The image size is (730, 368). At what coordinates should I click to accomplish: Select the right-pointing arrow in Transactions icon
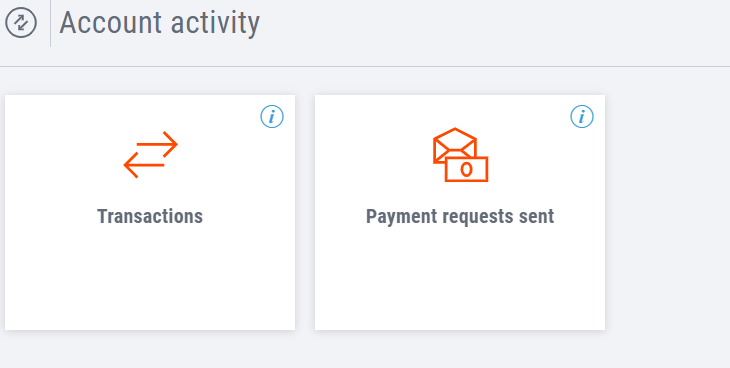(x=157, y=144)
